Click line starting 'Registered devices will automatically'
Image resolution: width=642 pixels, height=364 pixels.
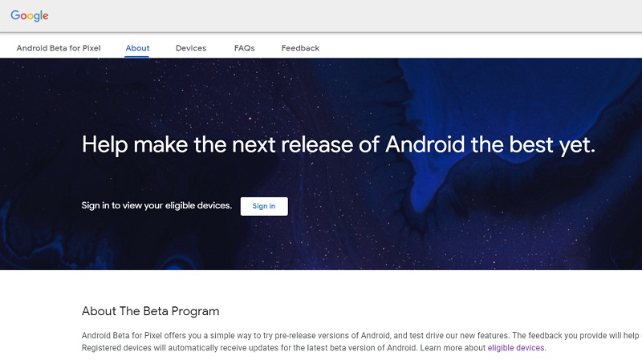click(x=314, y=348)
